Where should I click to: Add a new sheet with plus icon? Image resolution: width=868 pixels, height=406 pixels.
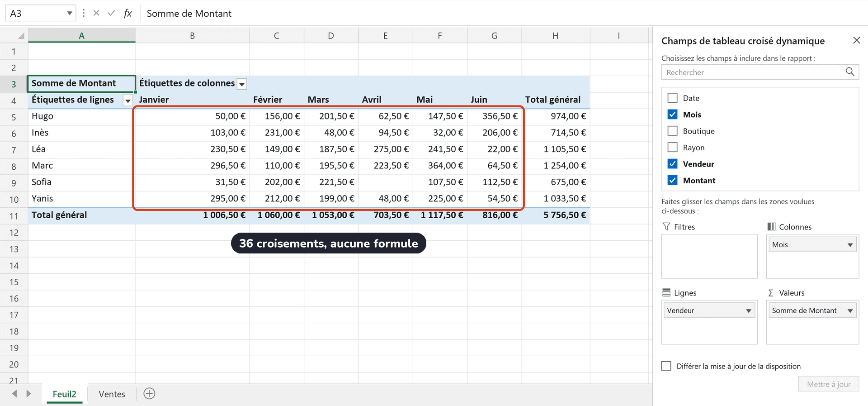coord(149,393)
